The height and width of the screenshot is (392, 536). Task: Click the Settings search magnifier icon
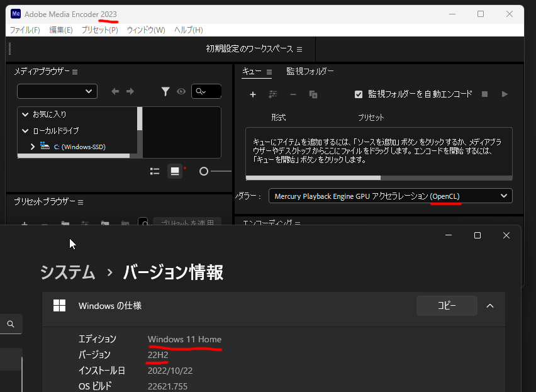point(11,324)
